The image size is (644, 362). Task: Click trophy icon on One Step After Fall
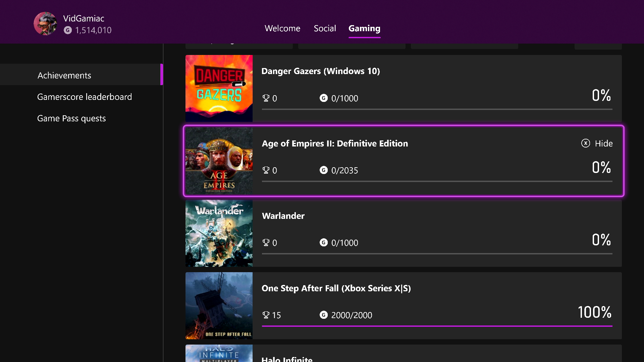266,315
